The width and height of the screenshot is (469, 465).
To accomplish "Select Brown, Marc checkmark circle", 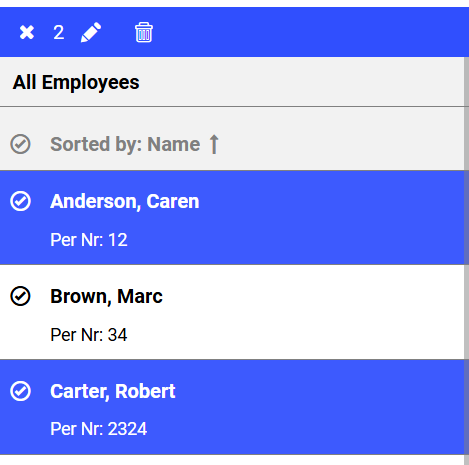I will tap(20, 296).
